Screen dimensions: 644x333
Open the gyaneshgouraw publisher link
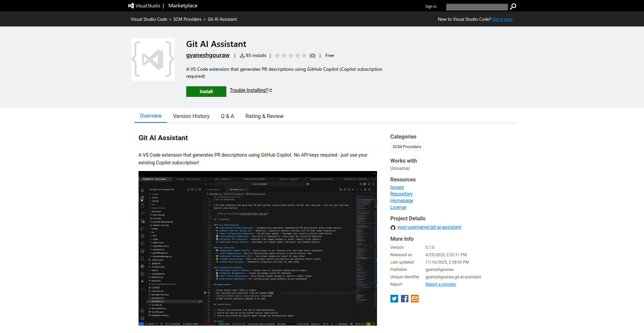pyautogui.click(x=208, y=55)
